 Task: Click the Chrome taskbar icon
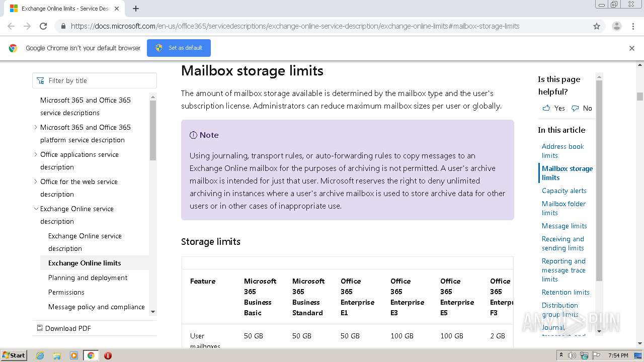tap(91, 355)
